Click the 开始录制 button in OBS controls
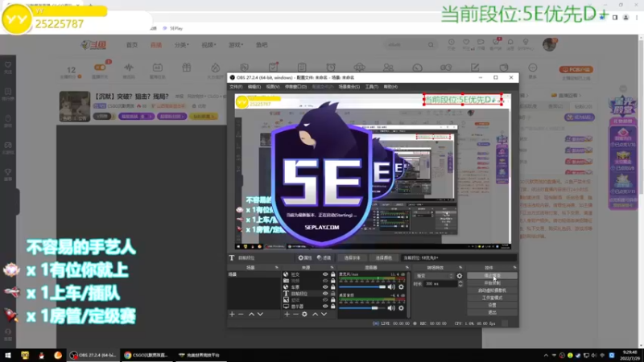Screen dimensions: 644x362 click(492, 283)
